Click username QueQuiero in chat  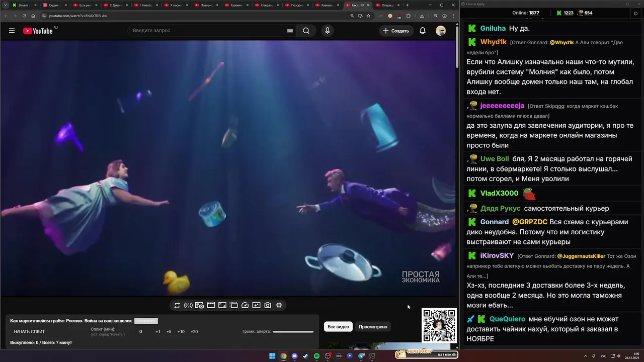(x=507, y=319)
